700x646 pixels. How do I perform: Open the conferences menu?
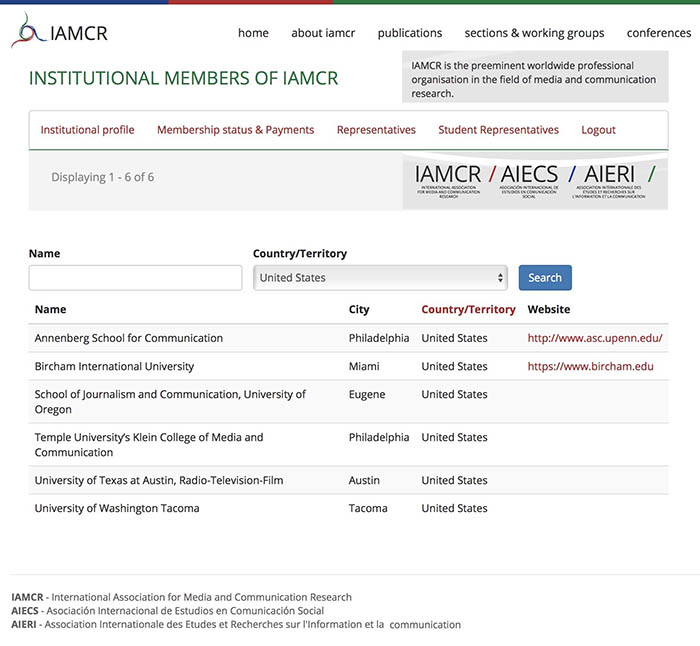coord(658,33)
